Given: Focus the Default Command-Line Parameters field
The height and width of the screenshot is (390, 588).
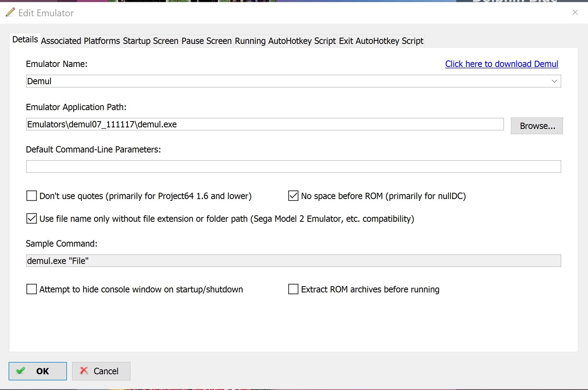Looking at the screenshot, I should (x=293, y=166).
